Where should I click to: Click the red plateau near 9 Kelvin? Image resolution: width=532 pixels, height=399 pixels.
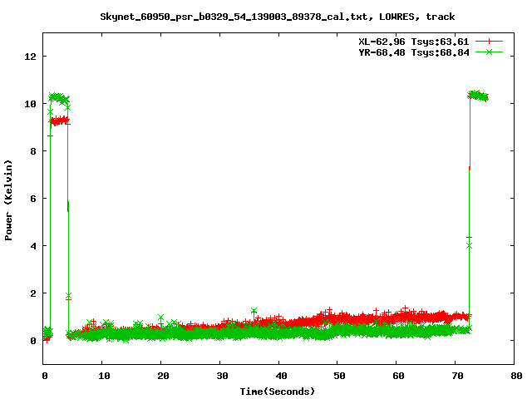[x=59, y=121]
